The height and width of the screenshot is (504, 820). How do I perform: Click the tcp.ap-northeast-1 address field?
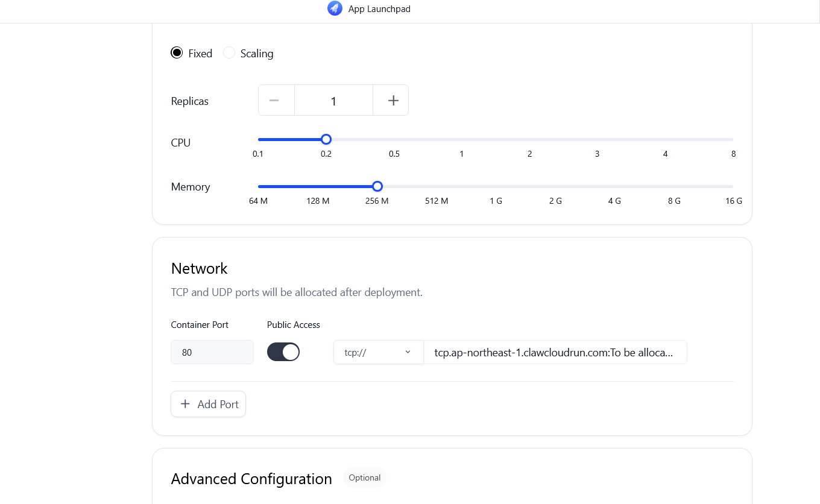tap(555, 352)
